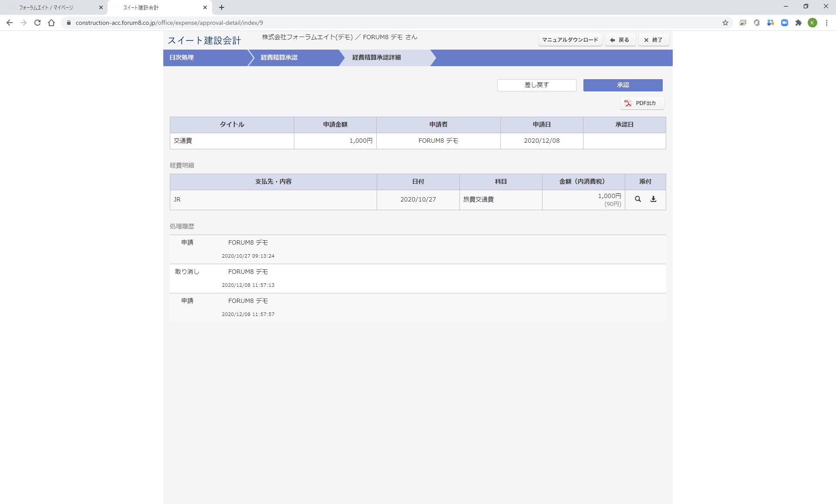Click the スイート建設会計 logo title

(x=204, y=40)
